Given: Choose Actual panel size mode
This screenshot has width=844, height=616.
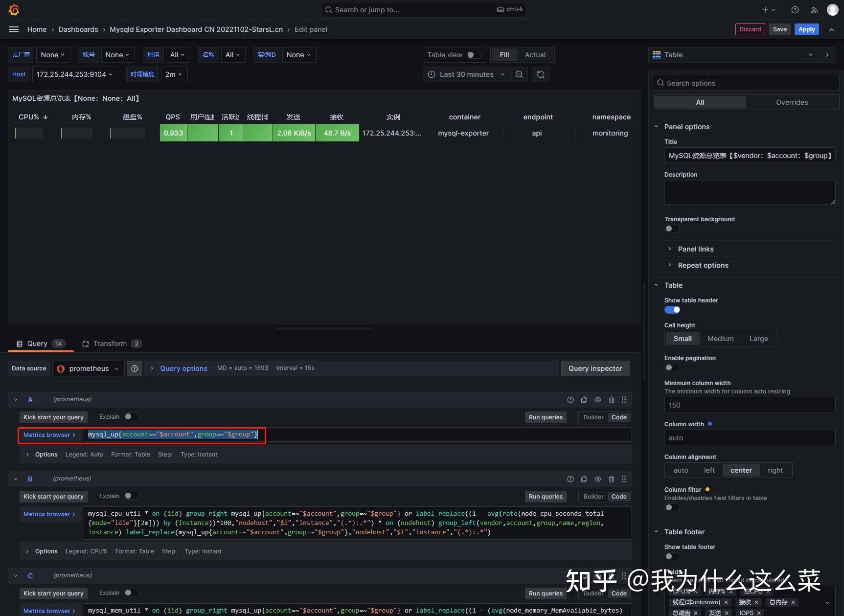Looking at the screenshot, I should click(x=535, y=55).
